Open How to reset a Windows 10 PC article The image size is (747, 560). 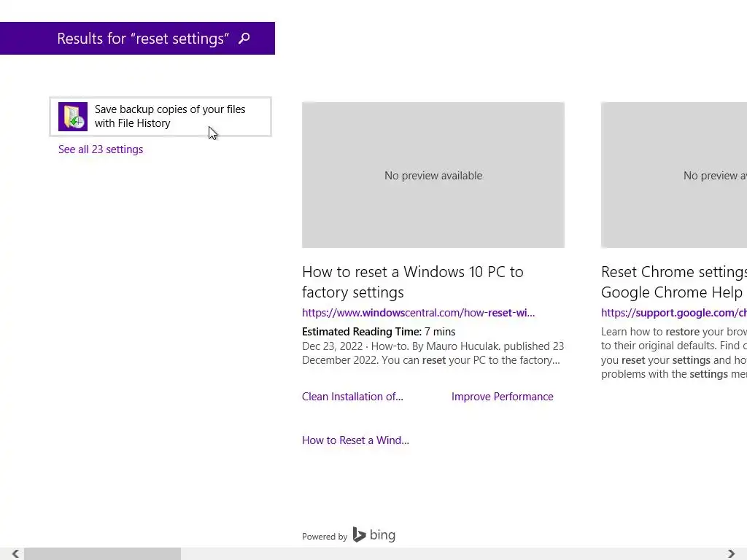[x=413, y=282]
